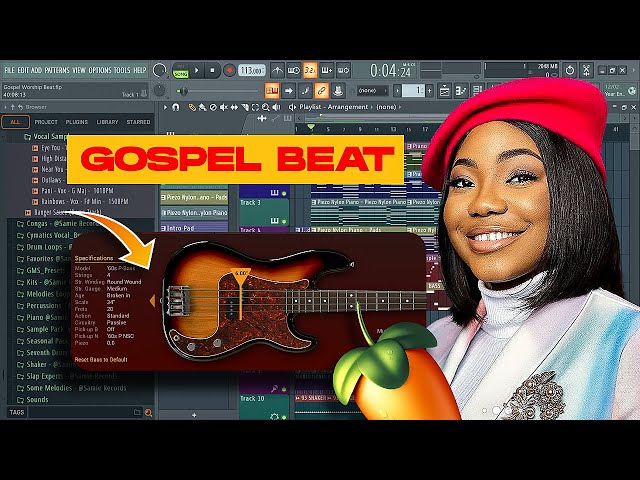This screenshot has height=480, width=640.
Task: Toggle the overdub recording button
Action: pyautogui.click(x=327, y=71)
